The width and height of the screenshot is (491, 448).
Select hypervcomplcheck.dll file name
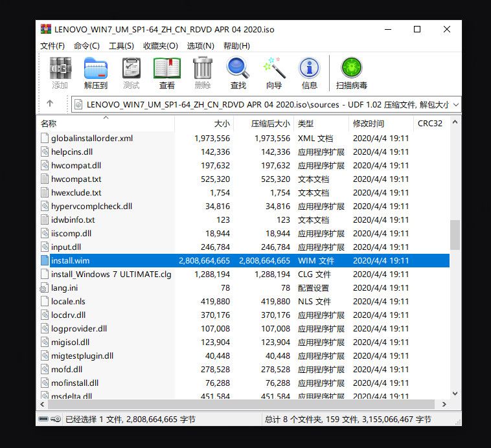pos(92,207)
